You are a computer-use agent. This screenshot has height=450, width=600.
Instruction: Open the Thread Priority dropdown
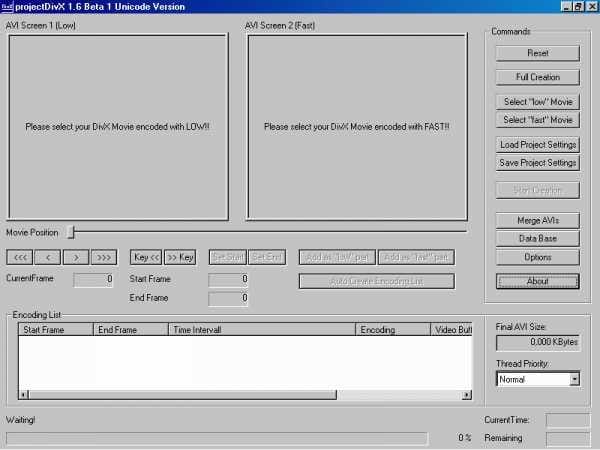[574, 379]
